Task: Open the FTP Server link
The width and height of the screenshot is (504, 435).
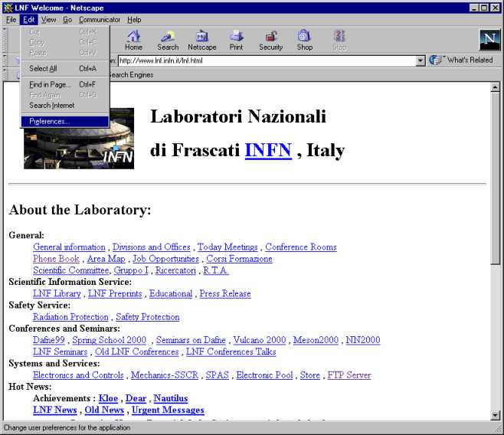Action: pyautogui.click(x=349, y=375)
